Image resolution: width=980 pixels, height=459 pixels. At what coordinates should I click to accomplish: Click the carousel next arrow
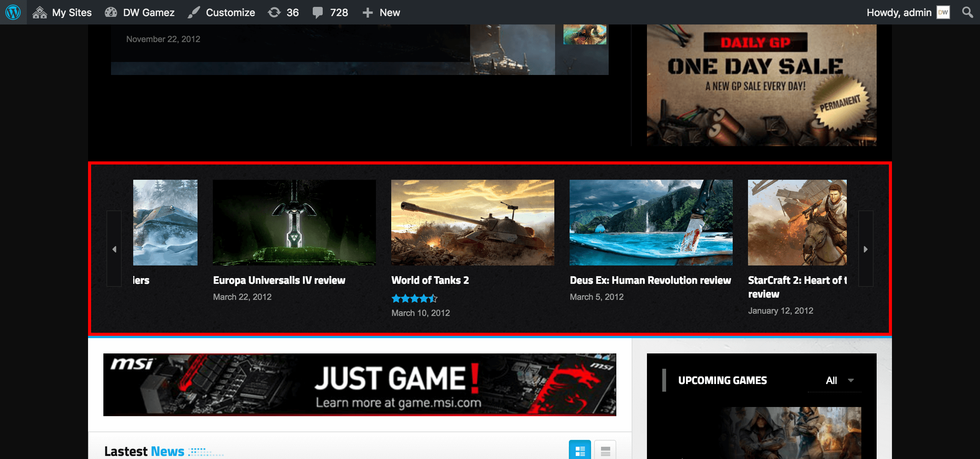pos(866,249)
